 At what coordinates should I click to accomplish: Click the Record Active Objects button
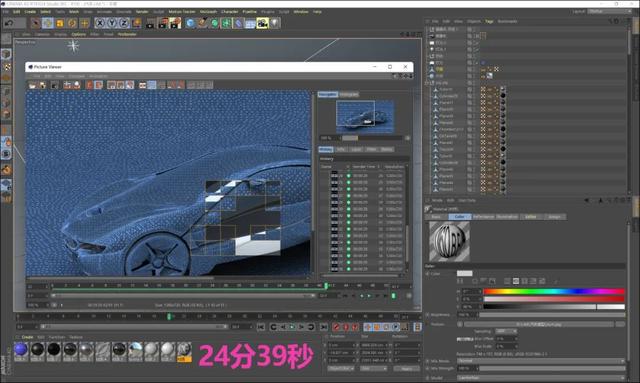coord(336,327)
